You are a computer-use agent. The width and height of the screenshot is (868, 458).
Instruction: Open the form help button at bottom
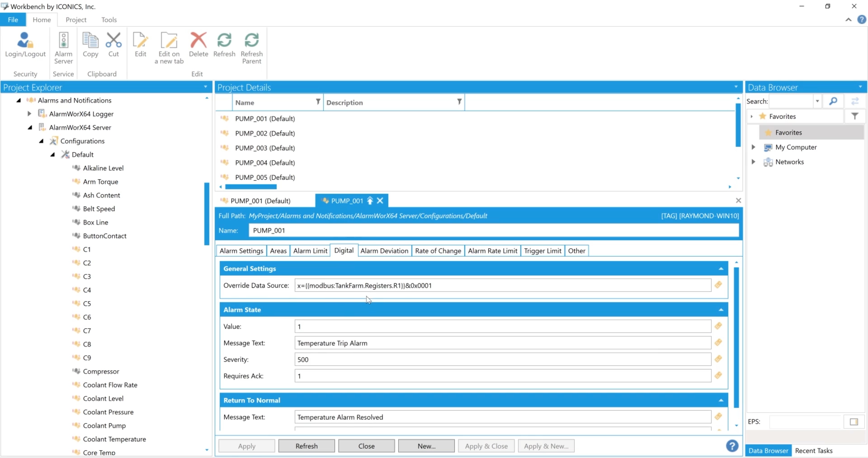click(x=732, y=446)
